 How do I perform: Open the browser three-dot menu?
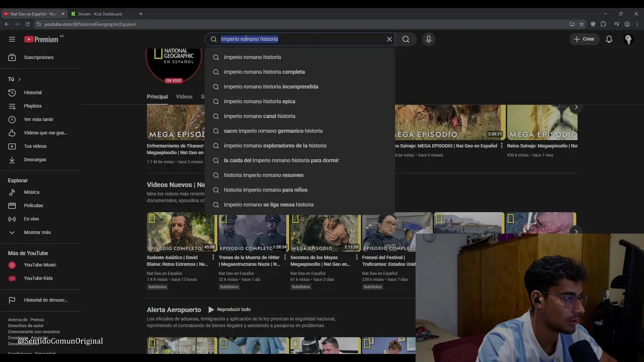click(x=637, y=24)
